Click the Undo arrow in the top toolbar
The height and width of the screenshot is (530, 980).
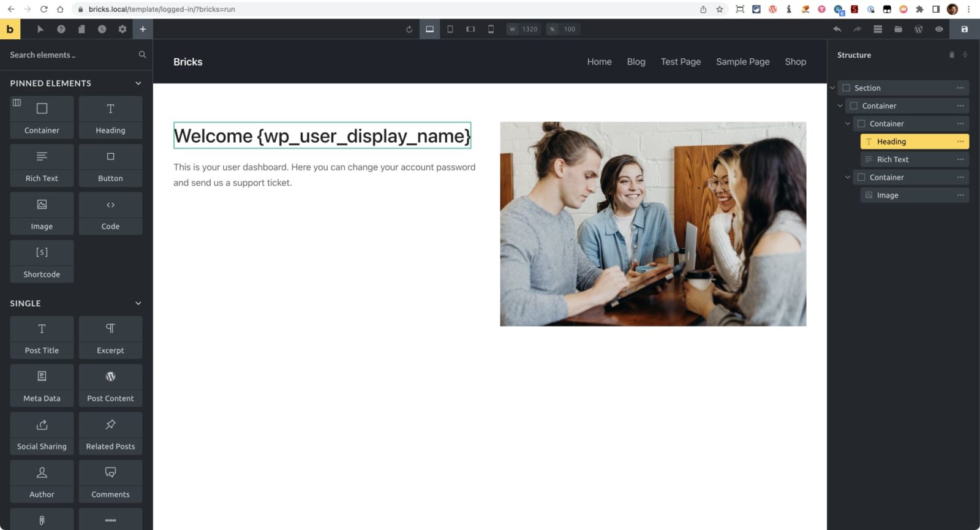pyautogui.click(x=837, y=29)
